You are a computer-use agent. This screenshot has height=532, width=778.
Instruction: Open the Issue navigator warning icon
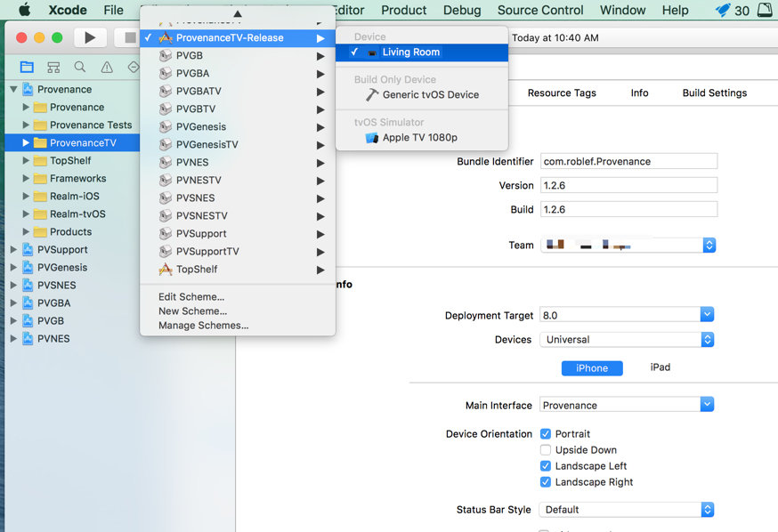point(107,67)
